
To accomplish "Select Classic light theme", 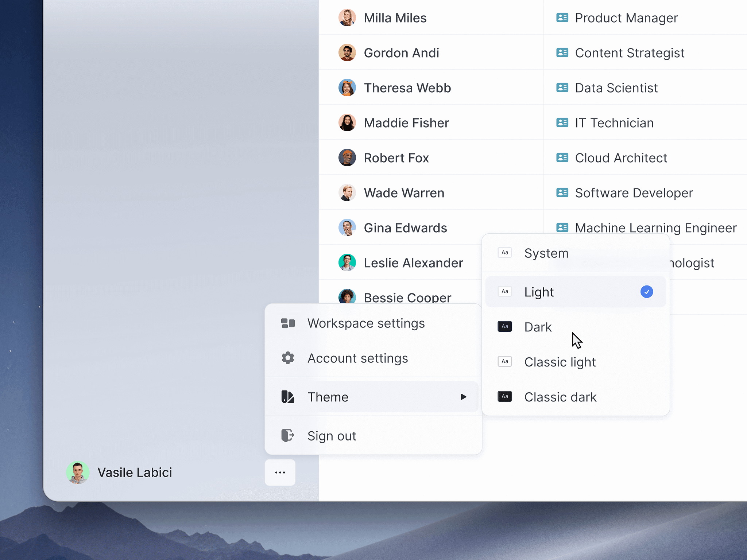I will click(x=560, y=362).
